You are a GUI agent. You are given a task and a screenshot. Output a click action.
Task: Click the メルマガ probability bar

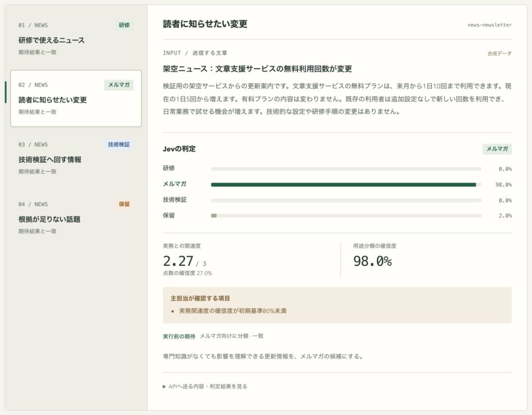click(x=346, y=184)
